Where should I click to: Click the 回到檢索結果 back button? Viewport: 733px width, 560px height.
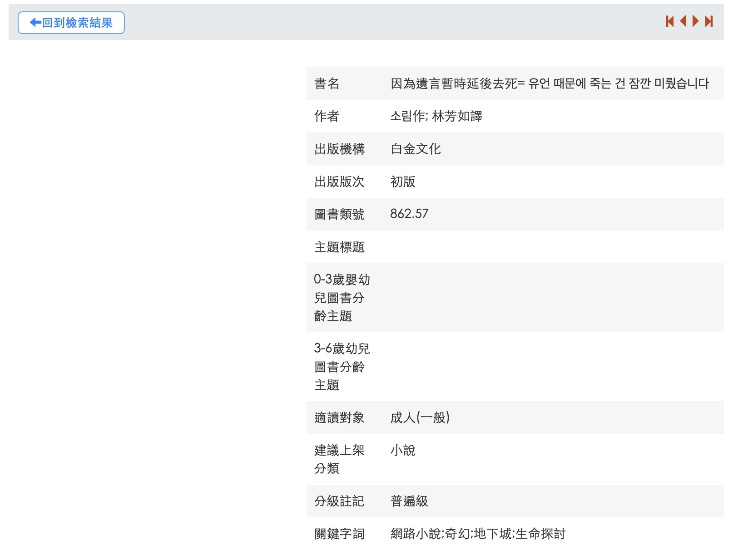71,23
